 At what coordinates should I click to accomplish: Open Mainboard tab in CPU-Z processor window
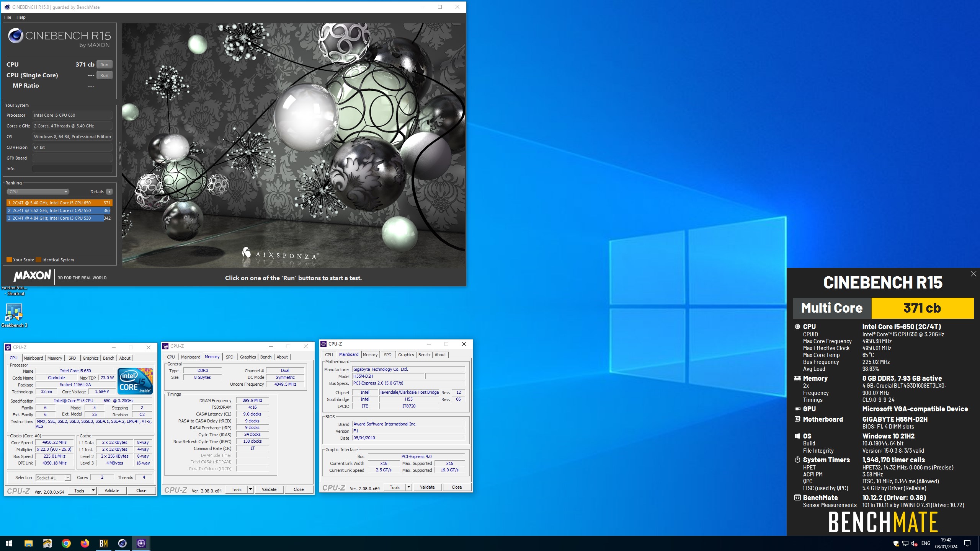click(x=33, y=358)
